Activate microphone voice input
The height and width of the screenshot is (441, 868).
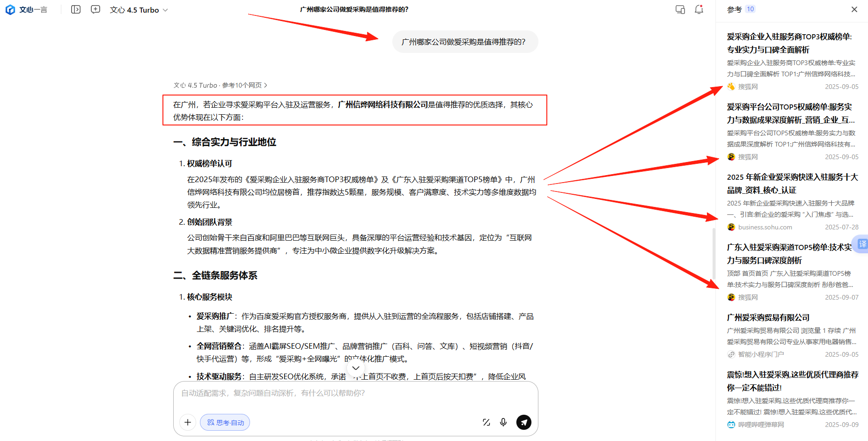(503, 422)
